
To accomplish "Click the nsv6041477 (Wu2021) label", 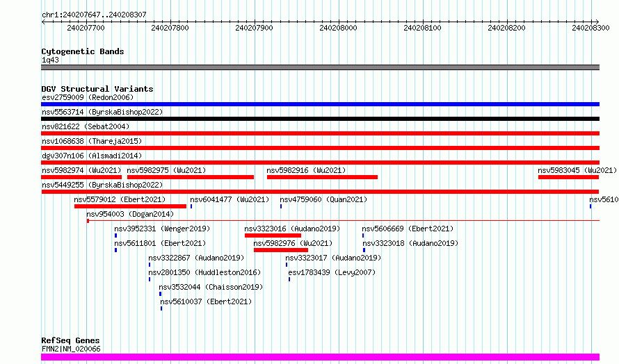I will (230, 199).
